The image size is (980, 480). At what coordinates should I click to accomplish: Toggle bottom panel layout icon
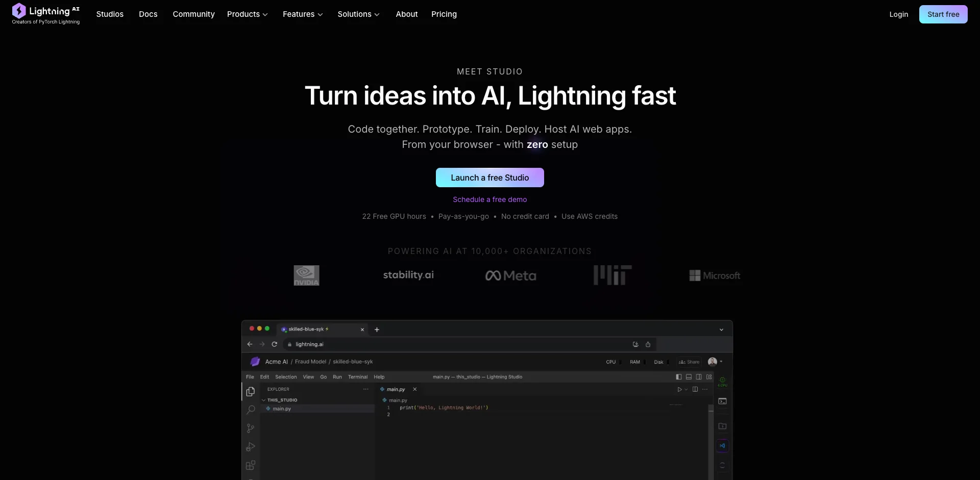point(689,377)
